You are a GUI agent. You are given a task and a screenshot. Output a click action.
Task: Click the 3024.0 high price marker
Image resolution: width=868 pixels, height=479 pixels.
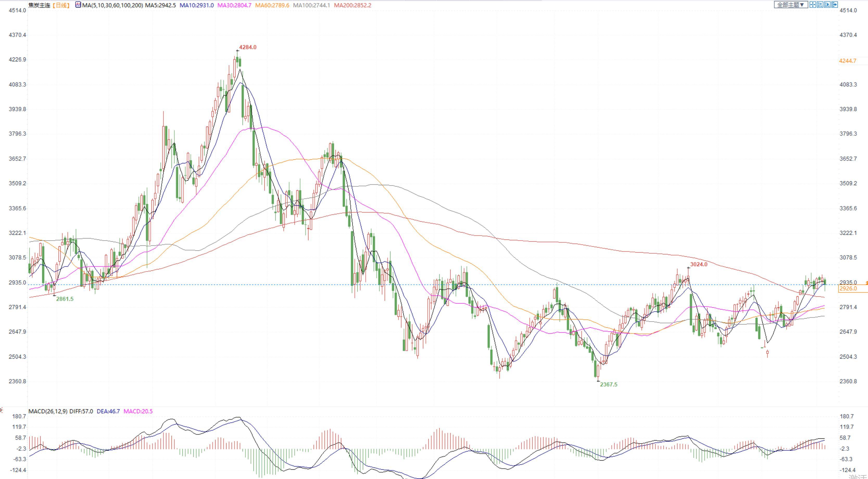699,264
